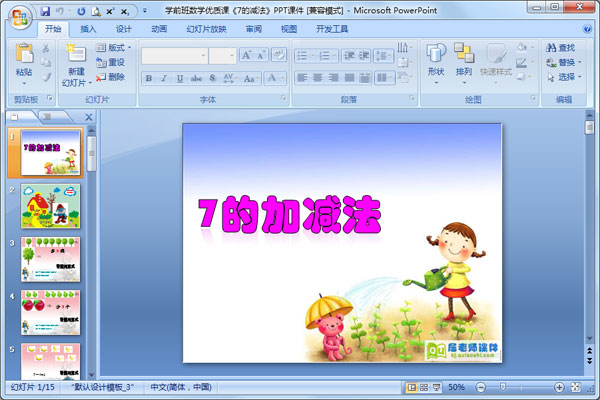Customize Quick Access Toolbar dropdown
Screen dimensions: 600x400
tap(145, 11)
